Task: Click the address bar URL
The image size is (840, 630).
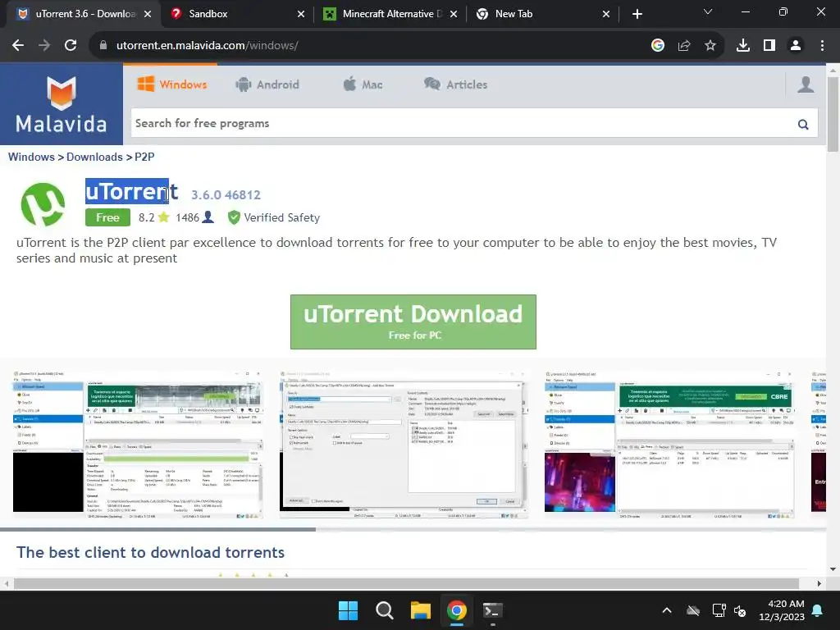Action: coord(208,46)
